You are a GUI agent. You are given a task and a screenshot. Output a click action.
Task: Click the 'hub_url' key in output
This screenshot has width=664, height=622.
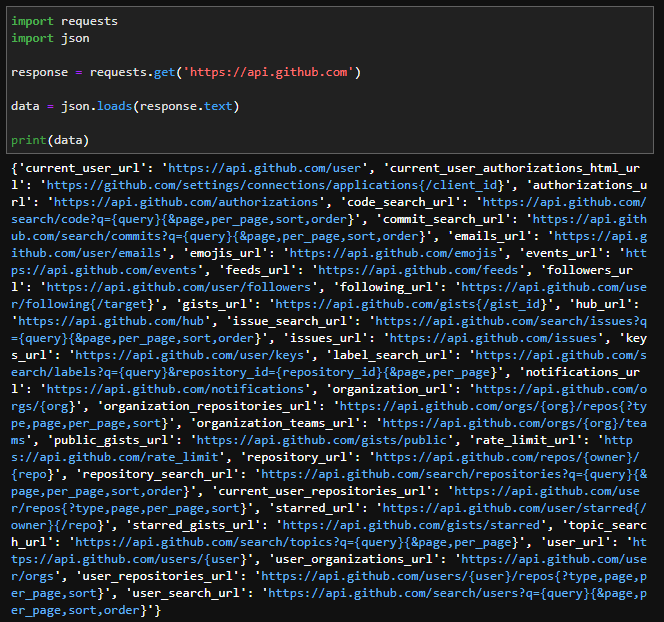coord(600,304)
